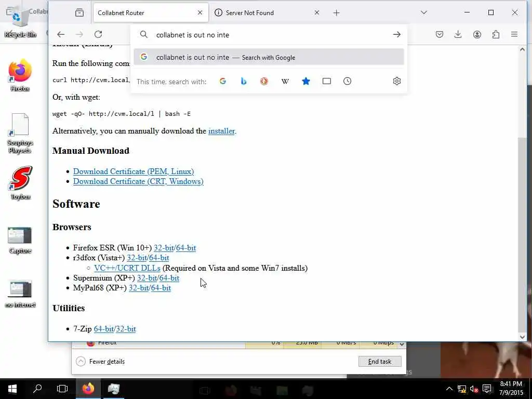Open a new tab with plus button

click(x=336, y=13)
